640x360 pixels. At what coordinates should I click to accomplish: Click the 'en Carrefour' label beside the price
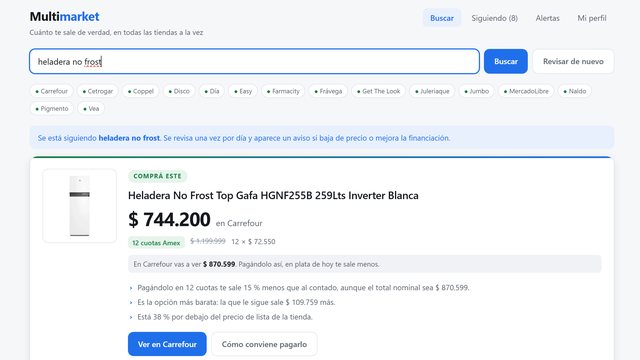tap(239, 223)
